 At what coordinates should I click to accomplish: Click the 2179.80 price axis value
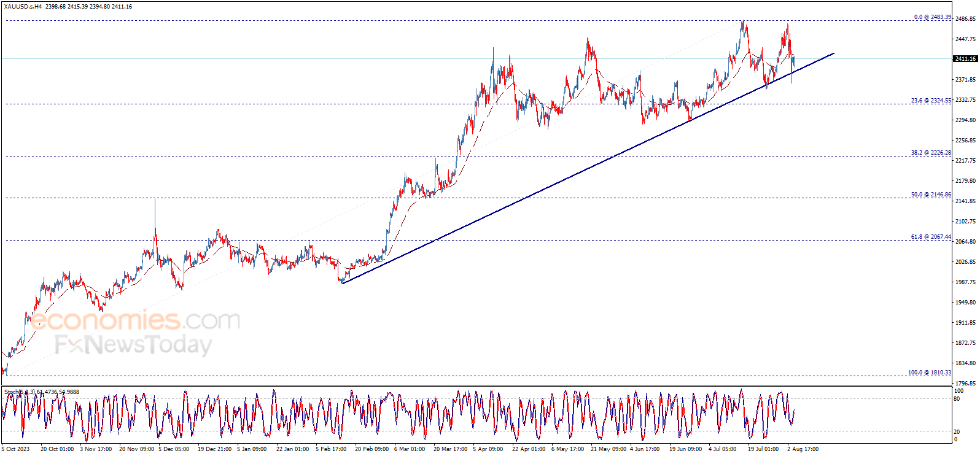pos(965,181)
